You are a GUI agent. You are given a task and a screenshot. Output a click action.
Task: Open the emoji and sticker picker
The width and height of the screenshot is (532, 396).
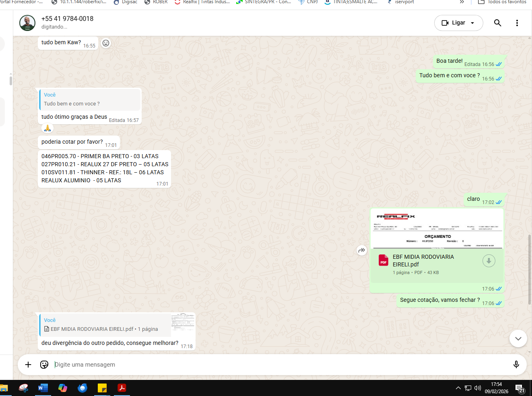44,365
